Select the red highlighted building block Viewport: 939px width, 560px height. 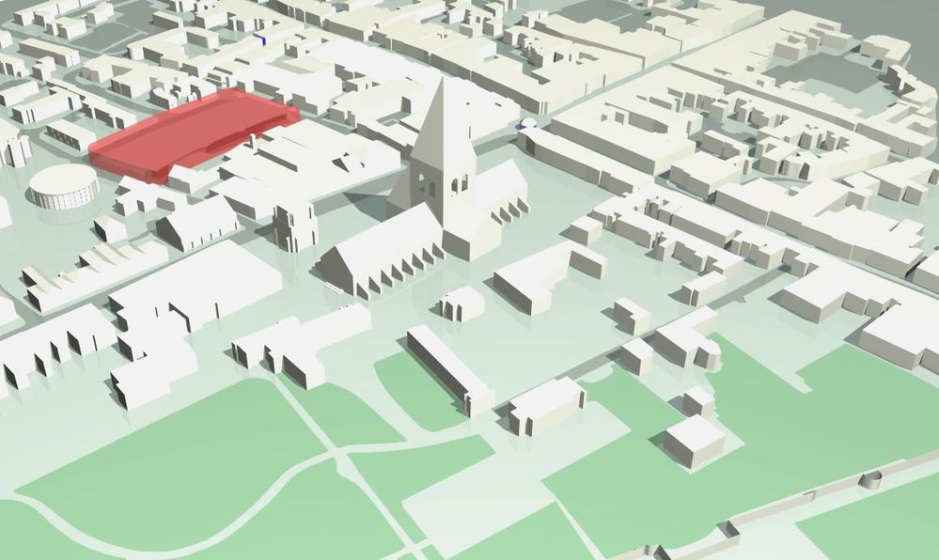193,135
